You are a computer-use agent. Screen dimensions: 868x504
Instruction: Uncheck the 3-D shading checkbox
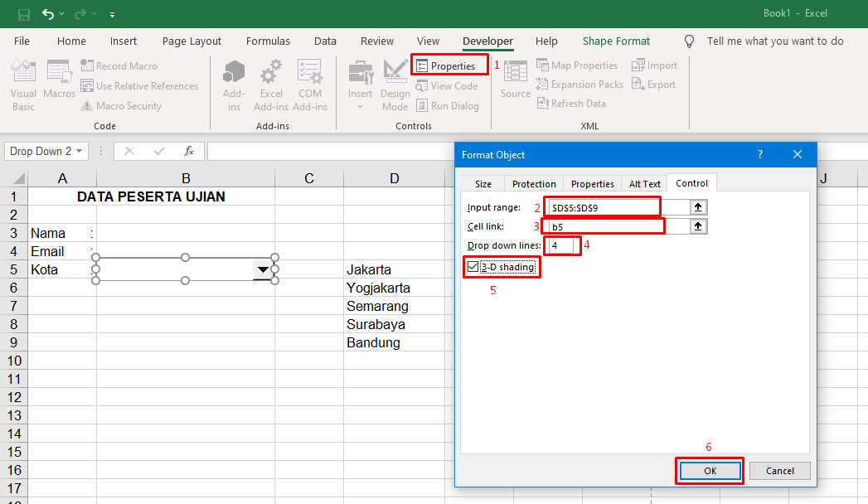coord(473,266)
